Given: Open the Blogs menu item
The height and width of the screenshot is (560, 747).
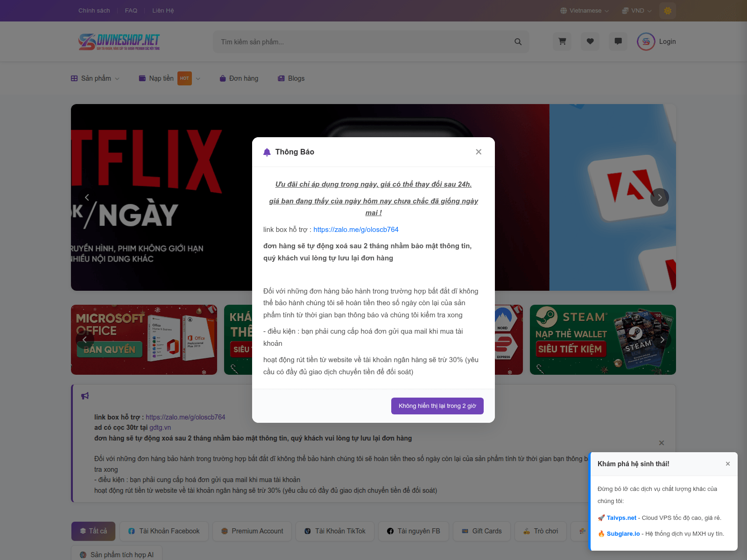Looking at the screenshot, I should [x=291, y=78].
